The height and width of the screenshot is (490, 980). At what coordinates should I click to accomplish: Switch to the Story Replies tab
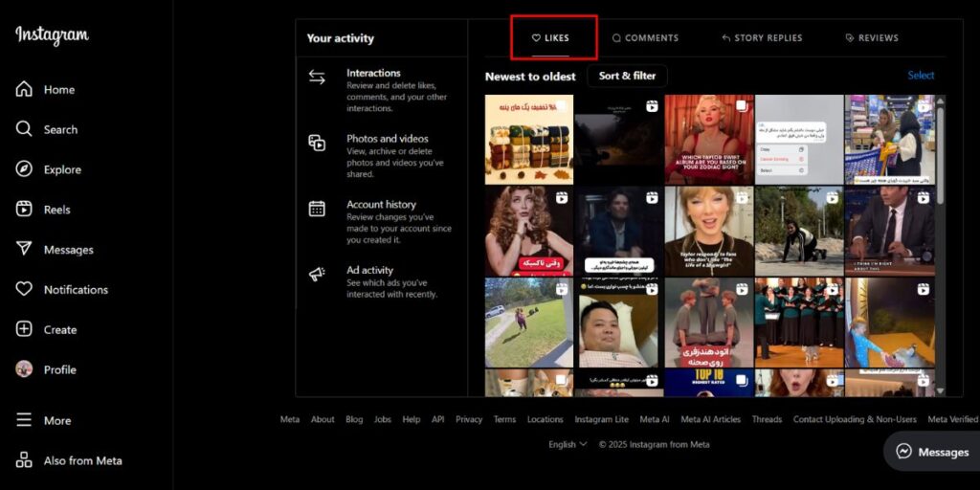pos(762,38)
